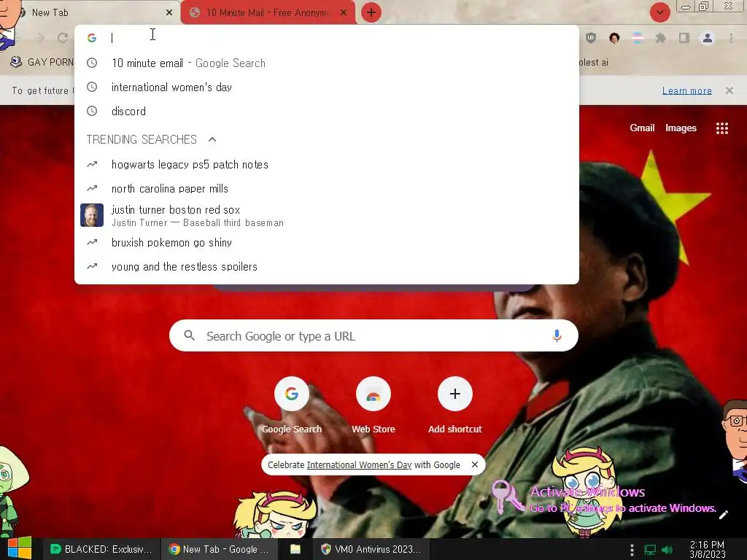
Task: Switch to the BLACKED taskbar window
Action: [x=101, y=549]
